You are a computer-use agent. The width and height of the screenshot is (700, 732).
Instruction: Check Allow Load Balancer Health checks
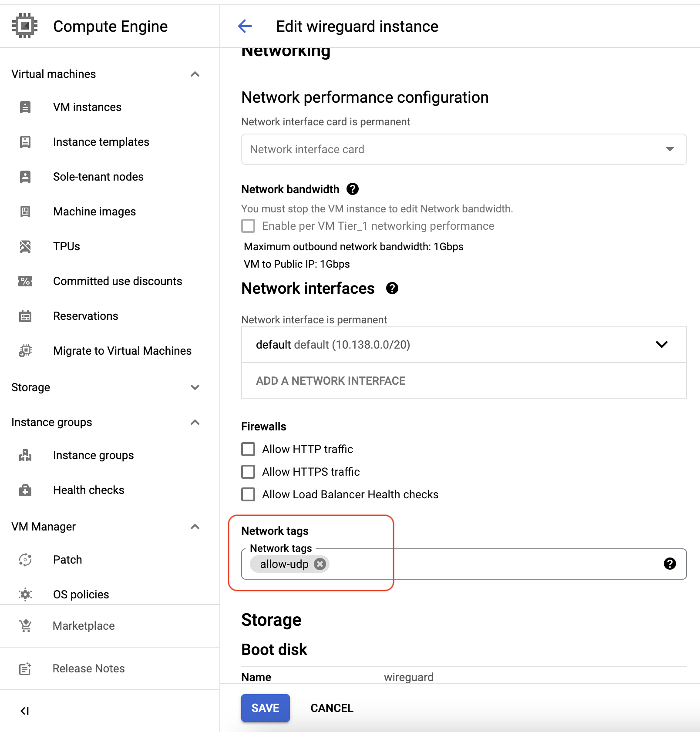click(248, 494)
